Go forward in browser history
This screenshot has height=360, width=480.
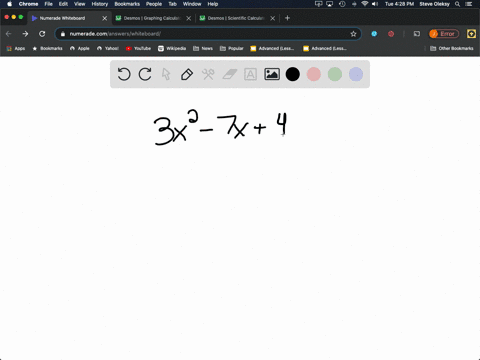coord(25,34)
